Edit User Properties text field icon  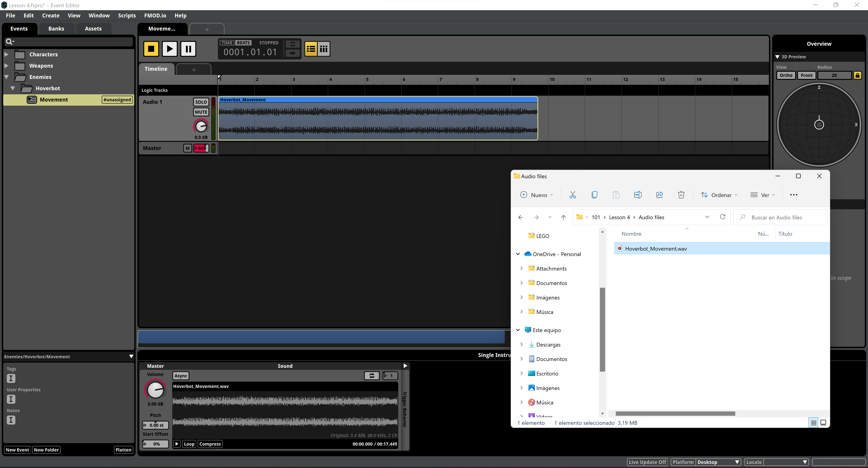click(11, 399)
